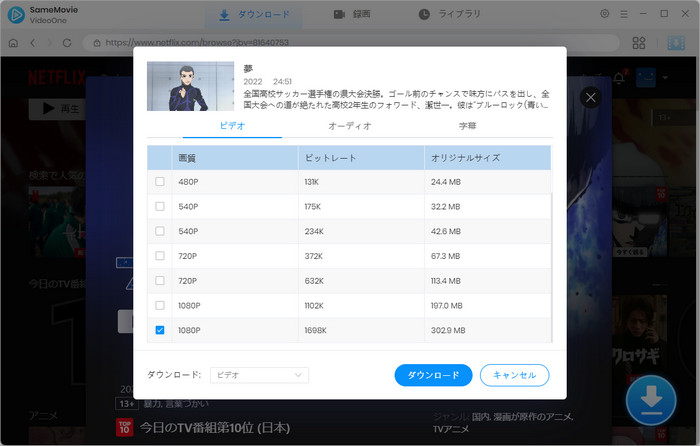700x446 pixels.
Task: Click the clock icon in ライブラリ tab
Action: click(424, 14)
